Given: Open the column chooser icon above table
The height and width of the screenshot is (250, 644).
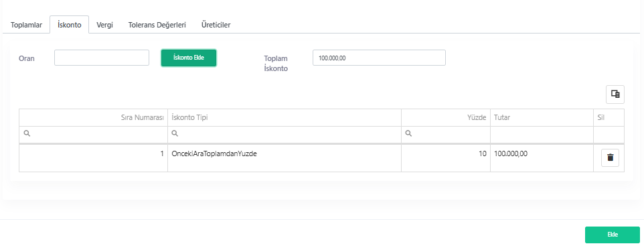Looking at the screenshot, I should coord(615,94).
